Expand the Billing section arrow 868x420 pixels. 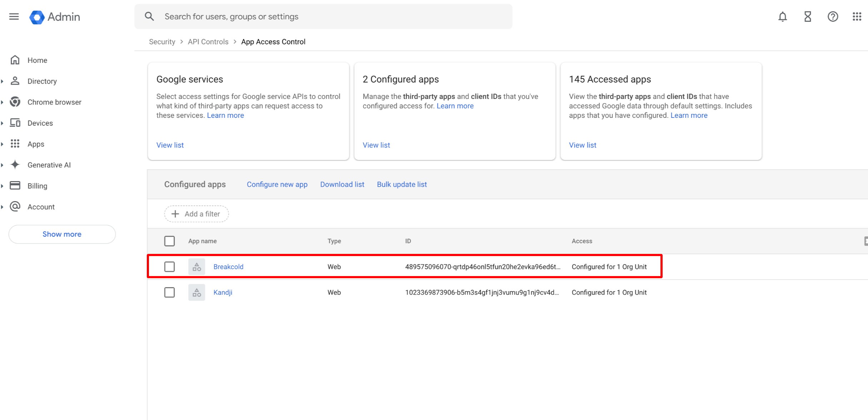[x=2, y=186]
